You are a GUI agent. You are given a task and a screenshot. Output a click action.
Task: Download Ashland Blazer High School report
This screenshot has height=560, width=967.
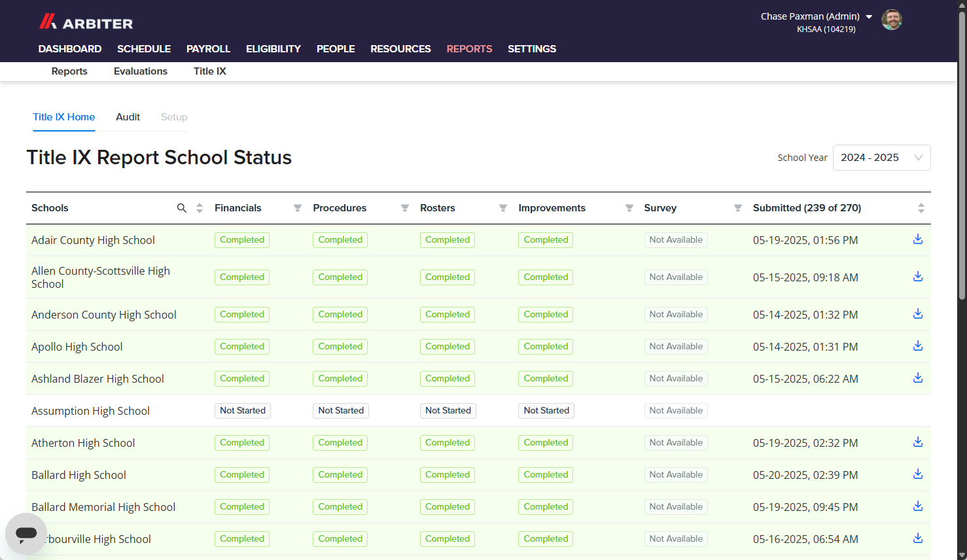(918, 378)
